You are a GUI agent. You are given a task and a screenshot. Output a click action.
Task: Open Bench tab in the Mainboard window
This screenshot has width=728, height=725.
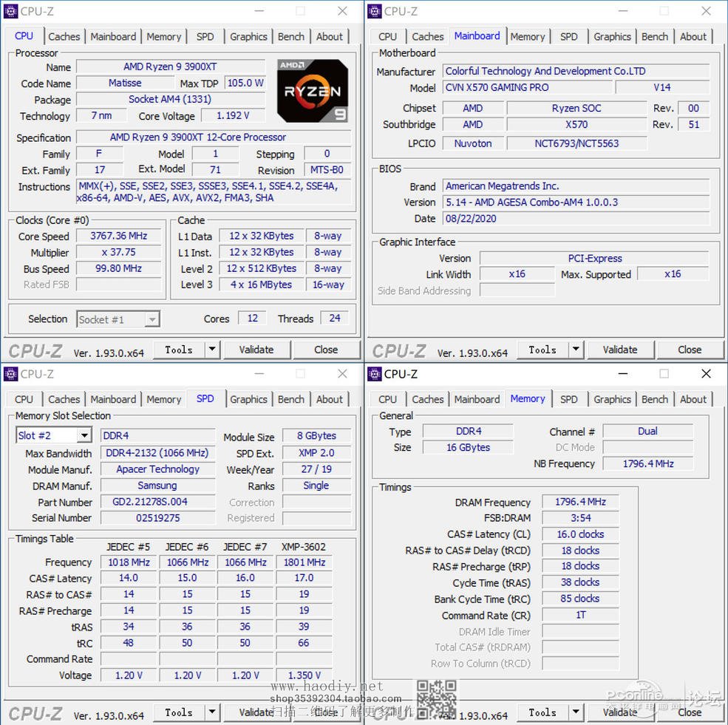654,36
